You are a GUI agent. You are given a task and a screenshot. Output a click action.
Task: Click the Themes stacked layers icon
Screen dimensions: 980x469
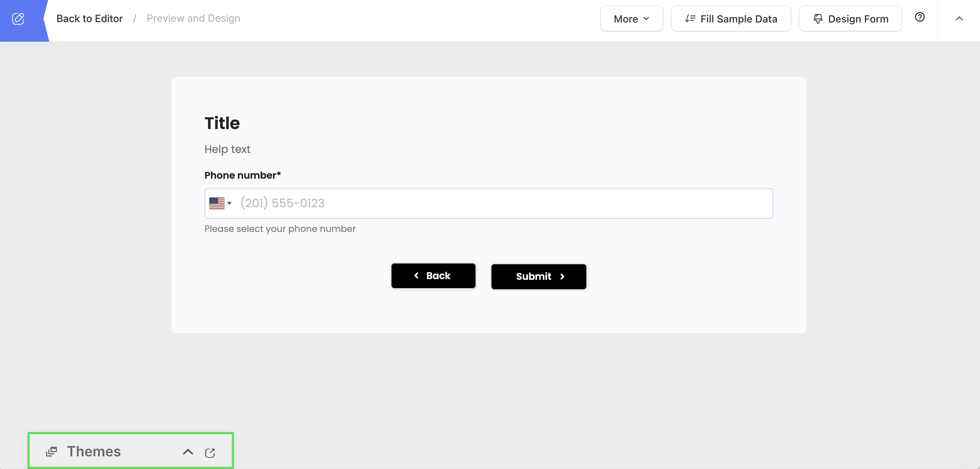[x=51, y=452]
